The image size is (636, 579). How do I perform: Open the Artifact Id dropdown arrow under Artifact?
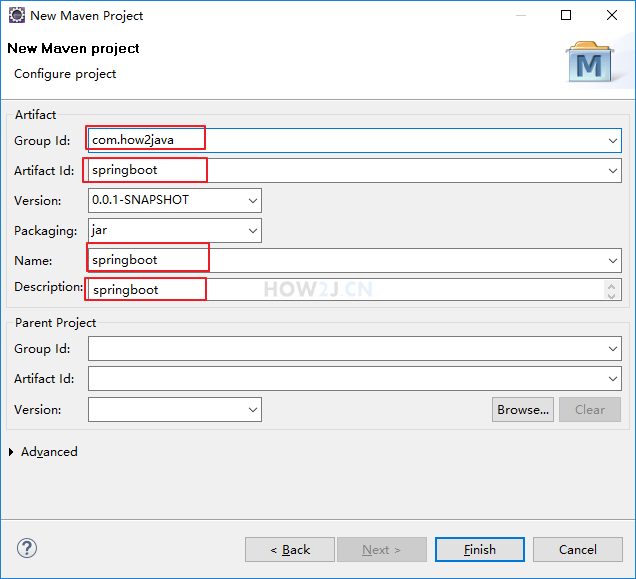(x=612, y=171)
